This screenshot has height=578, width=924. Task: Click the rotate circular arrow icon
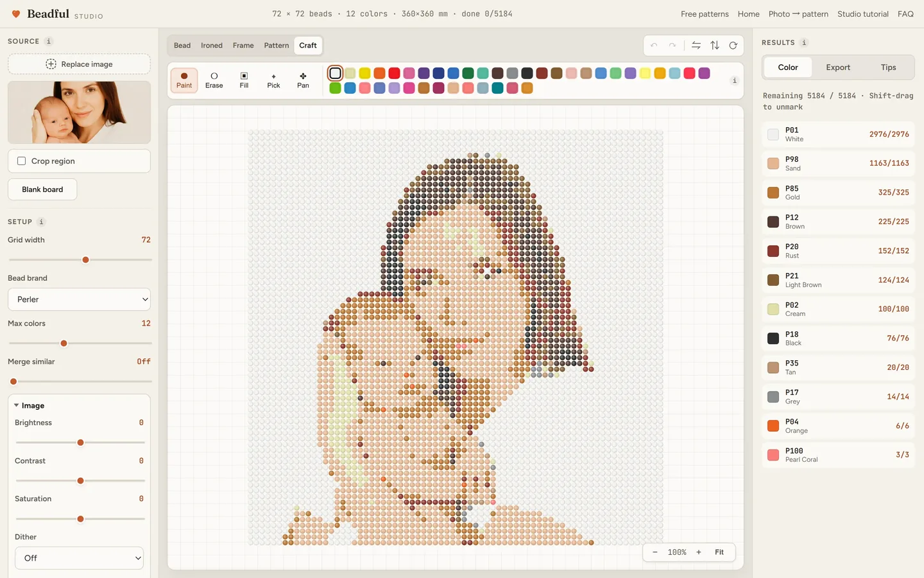tap(733, 46)
